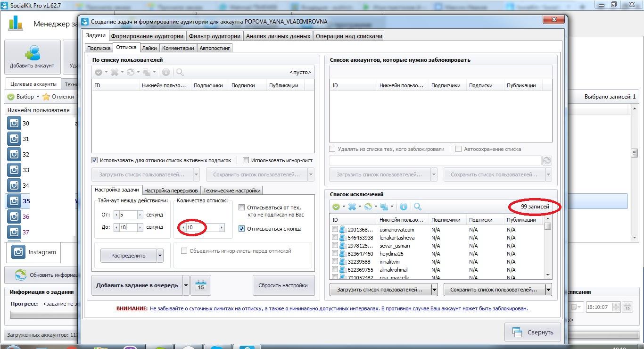Enable Использовать игнор-лист checkbox

(x=246, y=160)
